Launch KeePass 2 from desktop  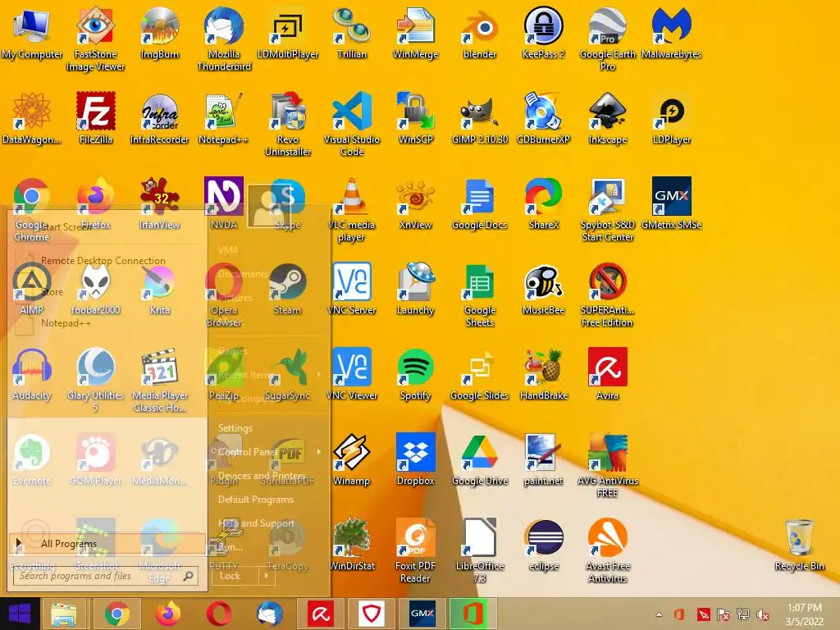coord(543,33)
